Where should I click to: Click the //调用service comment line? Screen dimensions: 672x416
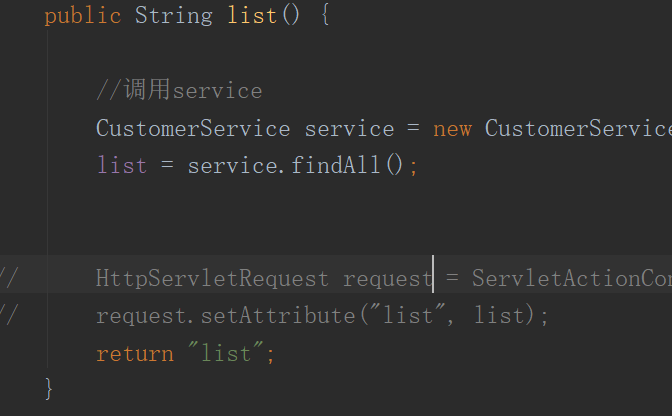(x=179, y=91)
